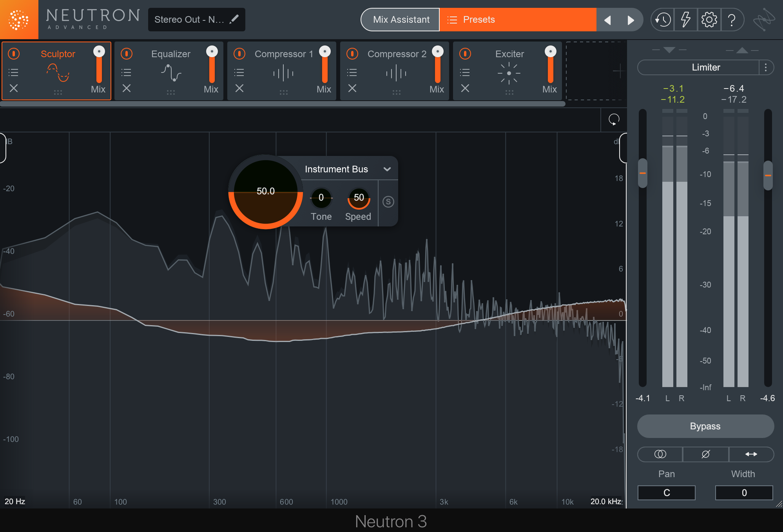Screen dimensions: 783x532
Task: Click the phase invert icon in Limiter
Action: tap(706, 454)
